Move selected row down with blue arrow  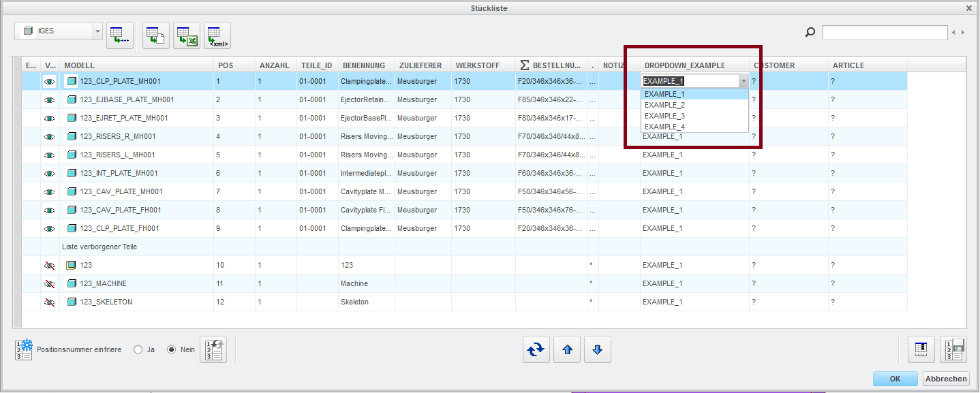pyautogui.click(x=598, y=349)
